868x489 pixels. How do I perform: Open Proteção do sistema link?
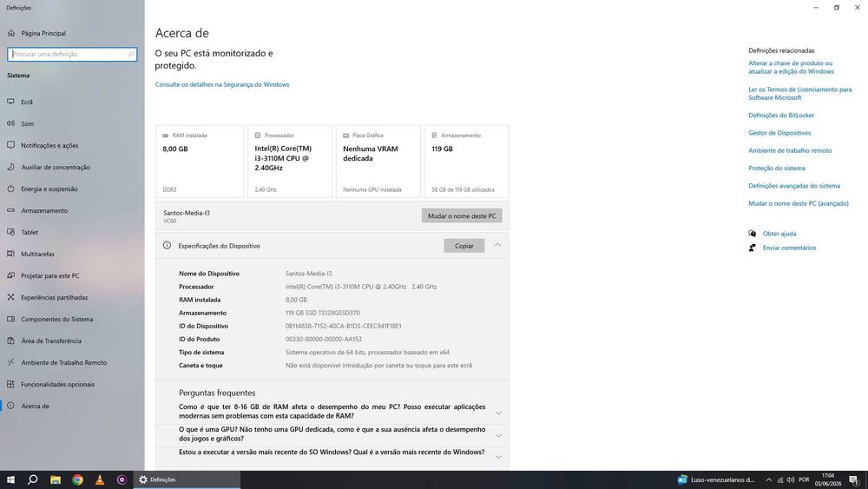777,169
